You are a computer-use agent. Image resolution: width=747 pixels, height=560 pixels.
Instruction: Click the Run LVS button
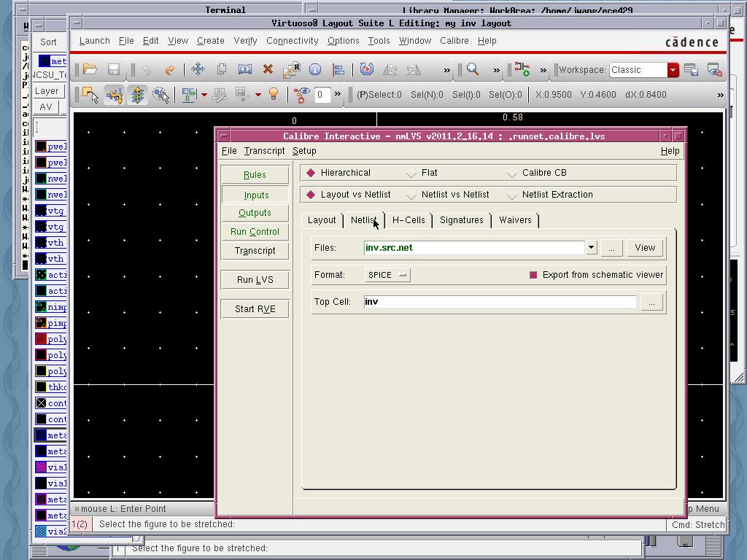255,280
